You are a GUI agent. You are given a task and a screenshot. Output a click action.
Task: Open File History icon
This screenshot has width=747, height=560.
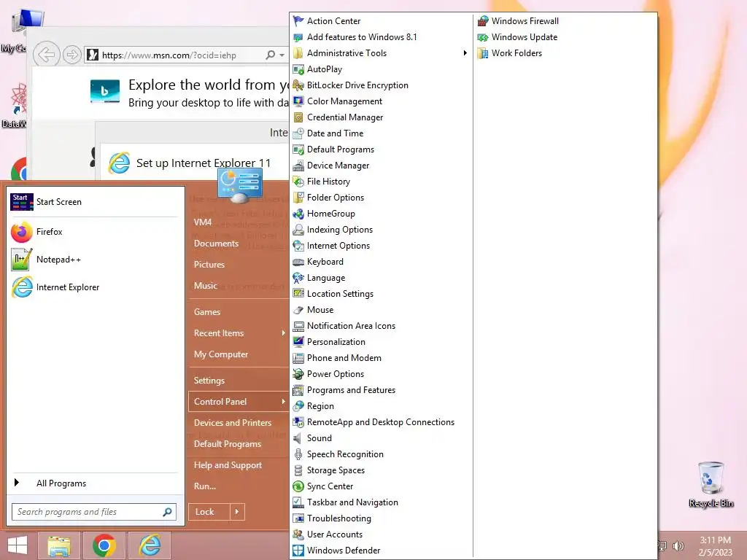click(x=298, y=182)
